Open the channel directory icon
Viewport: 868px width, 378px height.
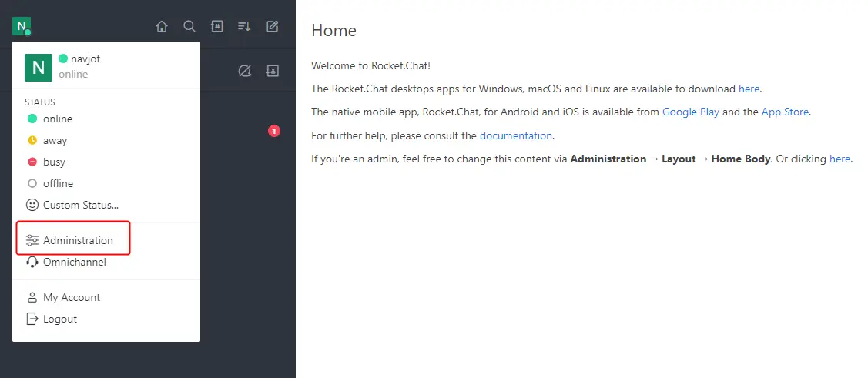point(217,26)
